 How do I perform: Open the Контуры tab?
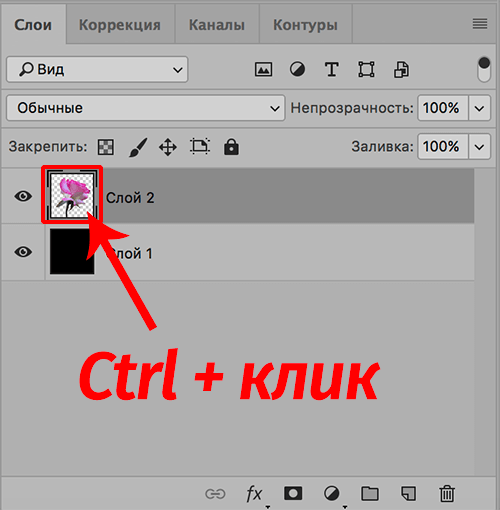(305, 25)
